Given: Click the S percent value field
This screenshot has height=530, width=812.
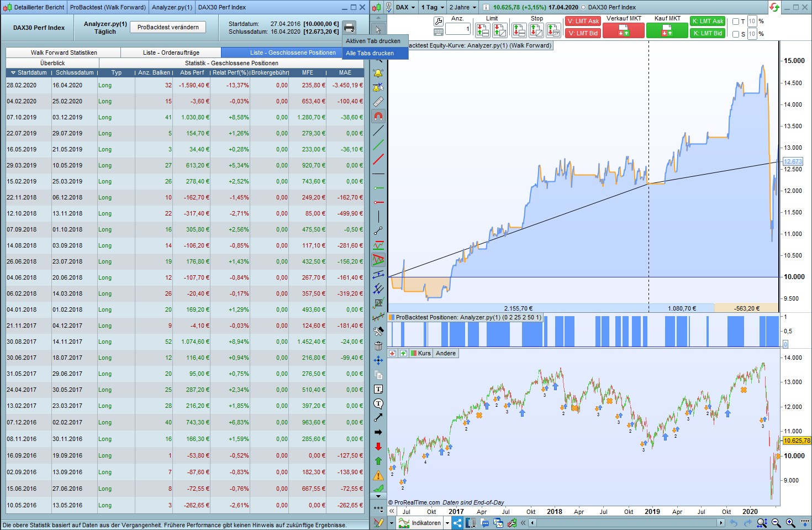Looking at the screenshot, I should tap(752, 34).
